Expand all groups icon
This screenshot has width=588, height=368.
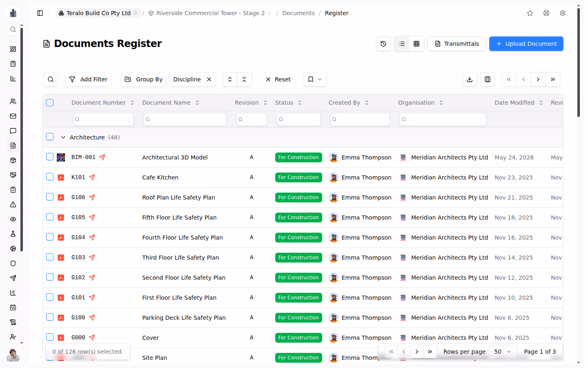pyautogui.click(x=230, y=79)
